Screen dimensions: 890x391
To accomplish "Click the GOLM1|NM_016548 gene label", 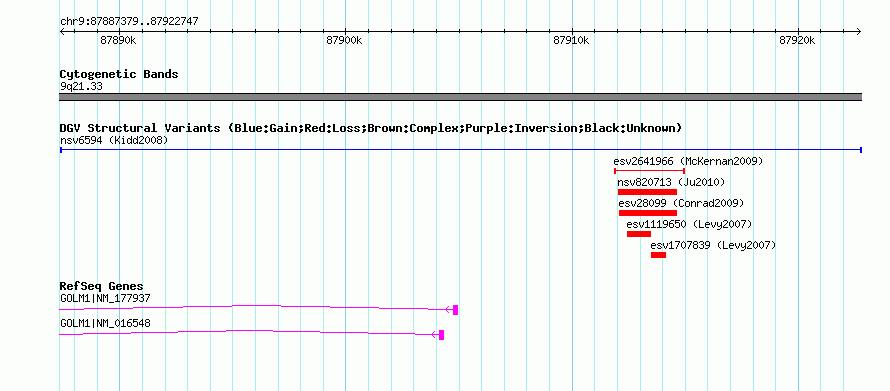I will 105,323.
